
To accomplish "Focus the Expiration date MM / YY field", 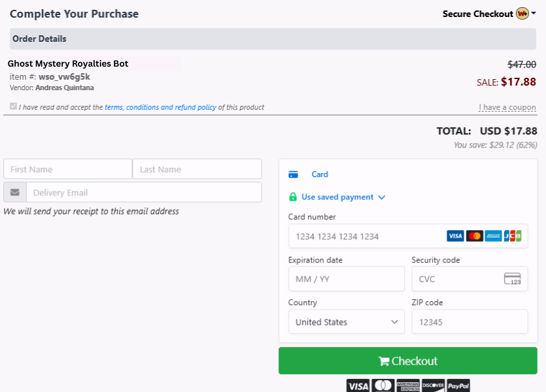I will tap(347, 279).
